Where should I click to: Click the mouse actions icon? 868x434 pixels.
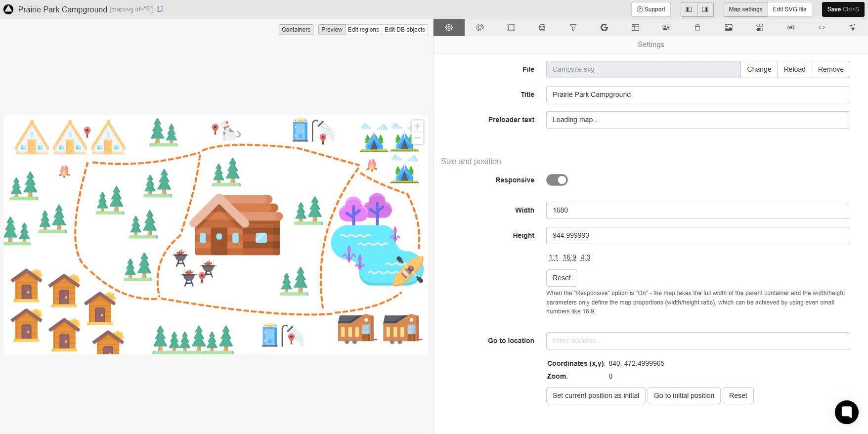coord(697,28)
